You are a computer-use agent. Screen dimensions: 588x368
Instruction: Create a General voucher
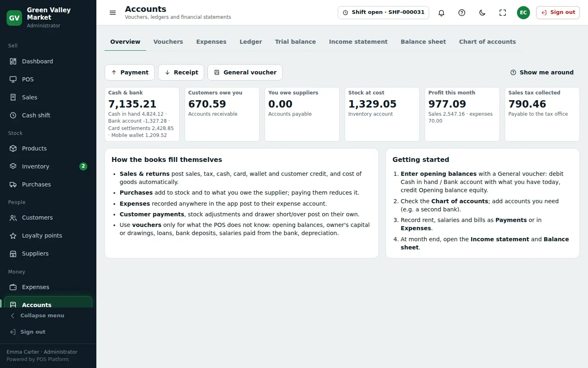[245, 72]
